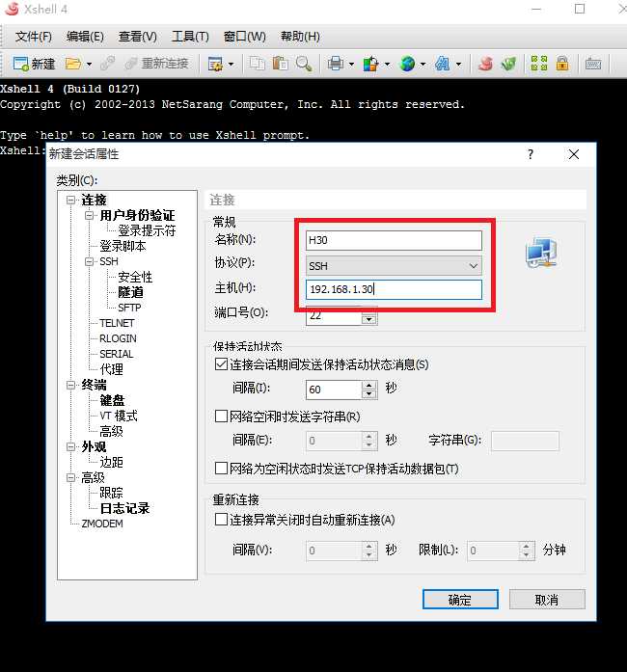Click the green Xagent toolbar icon
Viewport: 627px width, 672px height.
[509, 64]
